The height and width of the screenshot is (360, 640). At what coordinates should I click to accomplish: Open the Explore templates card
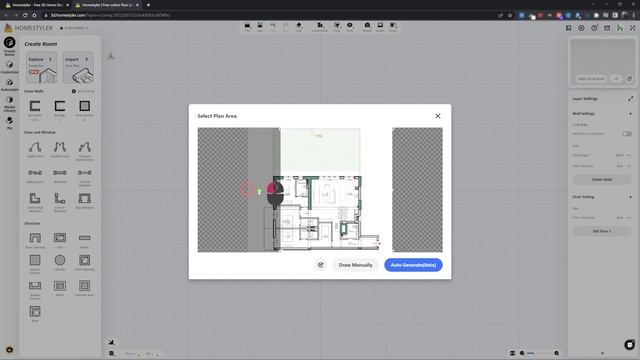pyautogui.click(x=42, y=67)
